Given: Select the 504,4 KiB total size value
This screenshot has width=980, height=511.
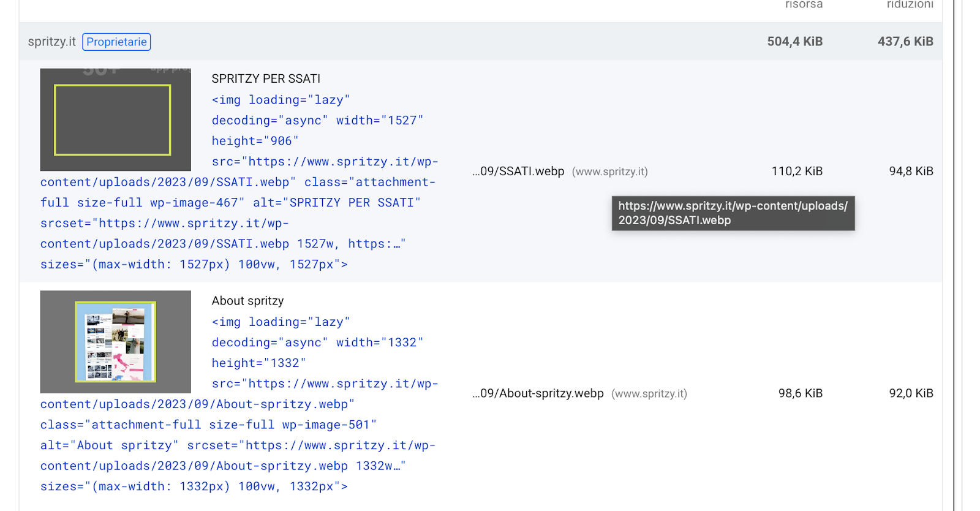Looking at the screenshot, I should pyautogui.click(x=794, y=42).
